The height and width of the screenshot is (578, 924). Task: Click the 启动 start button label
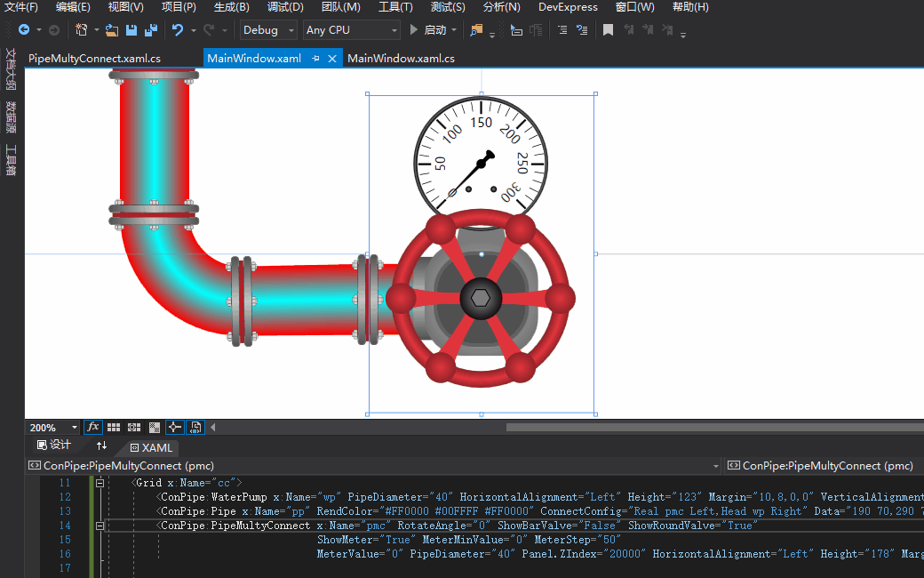pos(435,30)
